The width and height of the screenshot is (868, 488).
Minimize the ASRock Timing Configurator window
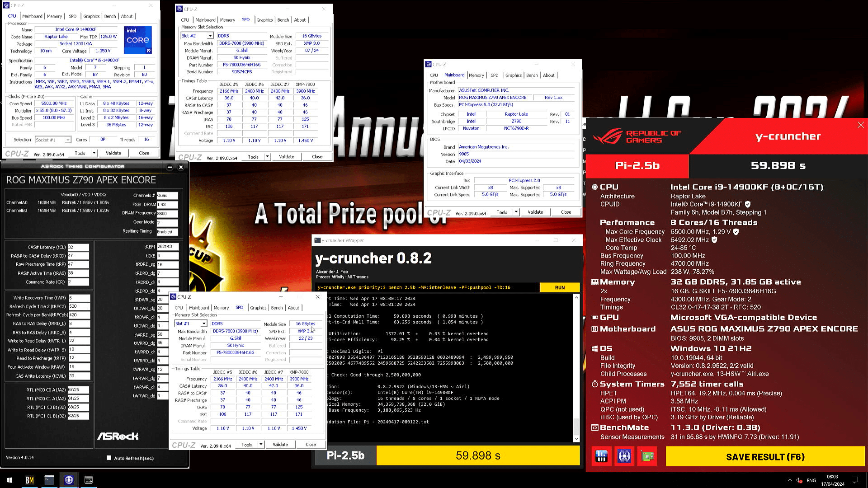[x=170, y=167]
